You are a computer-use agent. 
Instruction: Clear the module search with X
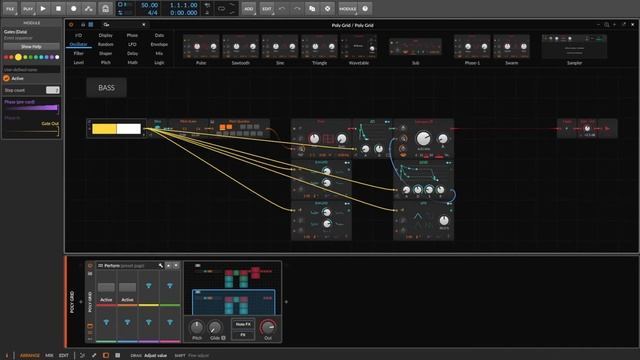click(144, 25)
